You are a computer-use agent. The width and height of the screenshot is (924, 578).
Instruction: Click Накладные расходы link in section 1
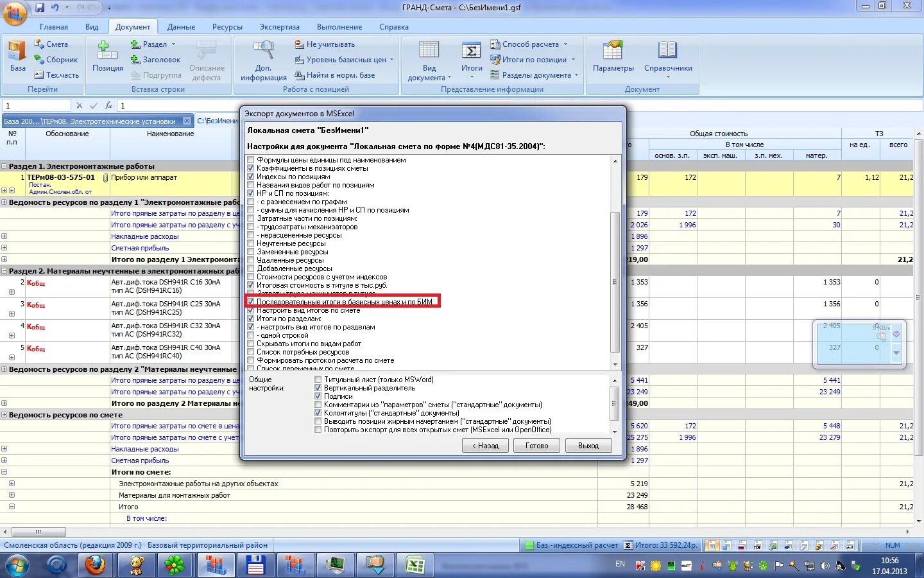tap(145, 236)
